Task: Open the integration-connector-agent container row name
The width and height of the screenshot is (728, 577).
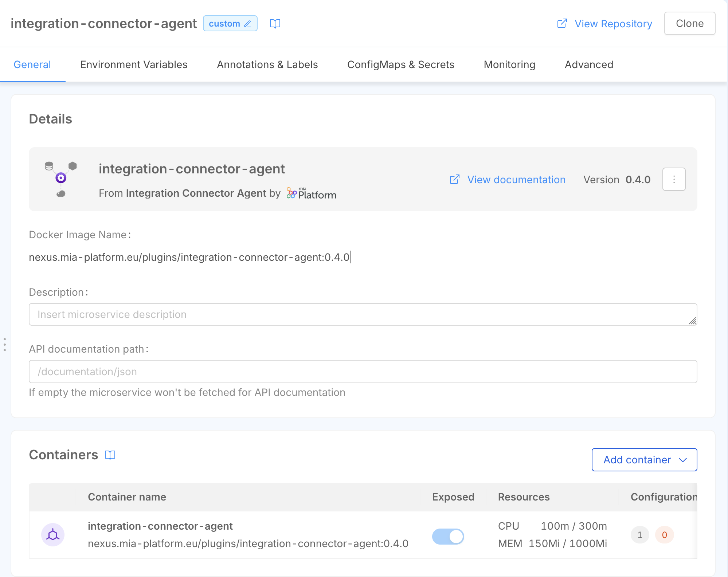Action: point(160,526)
